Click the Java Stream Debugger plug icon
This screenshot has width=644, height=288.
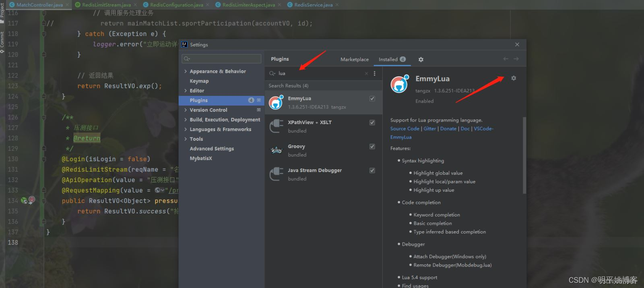click(x=276, y=174)
